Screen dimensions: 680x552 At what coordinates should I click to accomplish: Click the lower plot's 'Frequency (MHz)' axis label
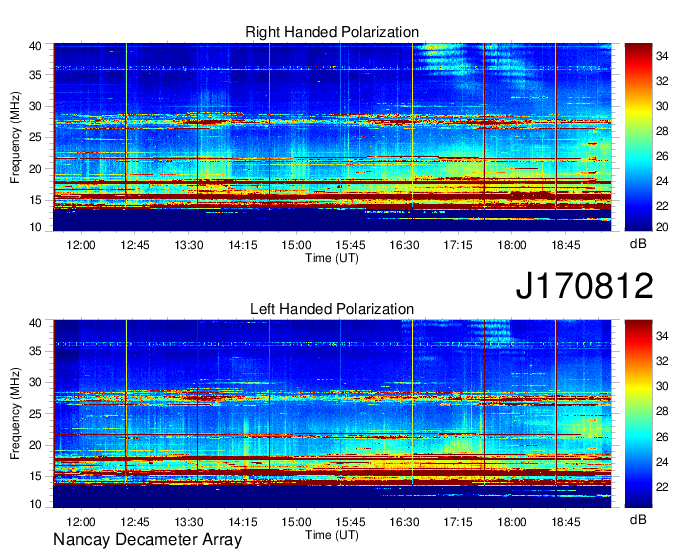tap(15, 414)
